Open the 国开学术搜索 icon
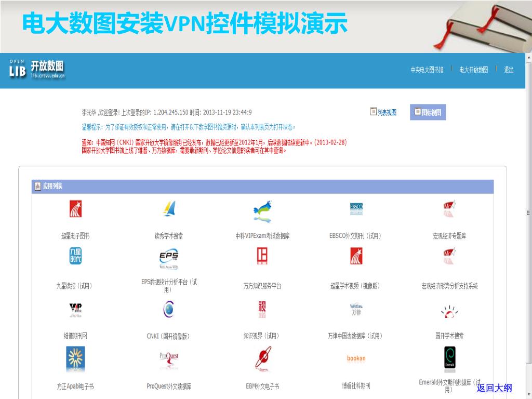The width and height of the screenshot is (532, 399). pyautogui.click(x=449, y=312)
